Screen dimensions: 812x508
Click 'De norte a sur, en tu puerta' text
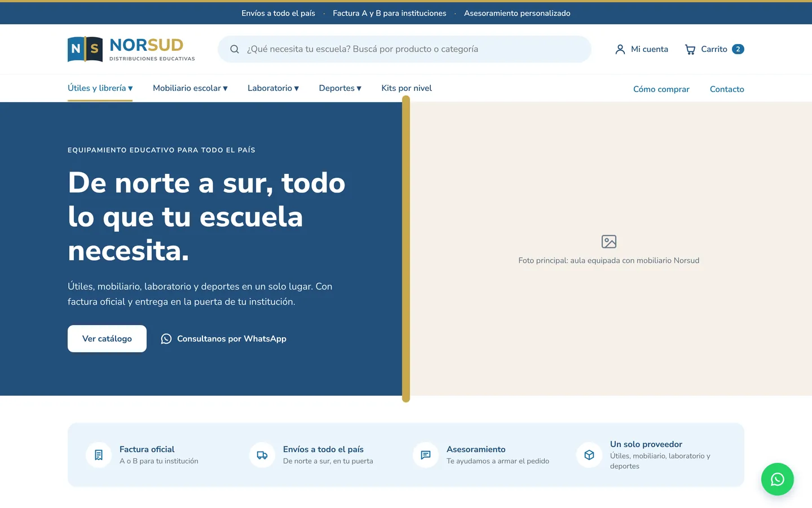click(328, 461)
